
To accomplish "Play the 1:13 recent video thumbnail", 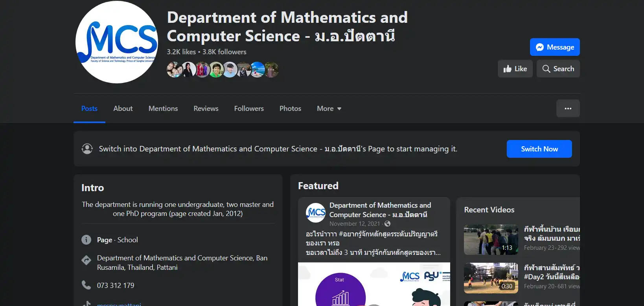I will point(491,240).
